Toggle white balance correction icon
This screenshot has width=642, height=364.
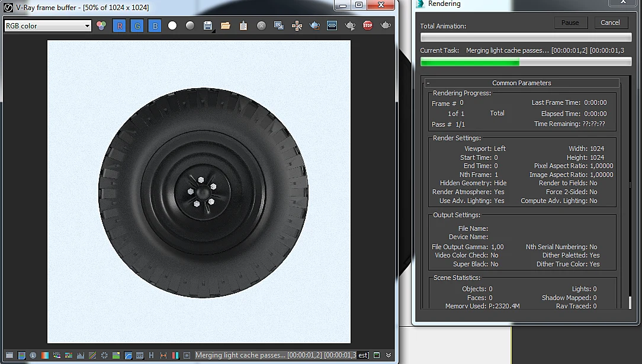pyautogui.click(x=45, y=355)
